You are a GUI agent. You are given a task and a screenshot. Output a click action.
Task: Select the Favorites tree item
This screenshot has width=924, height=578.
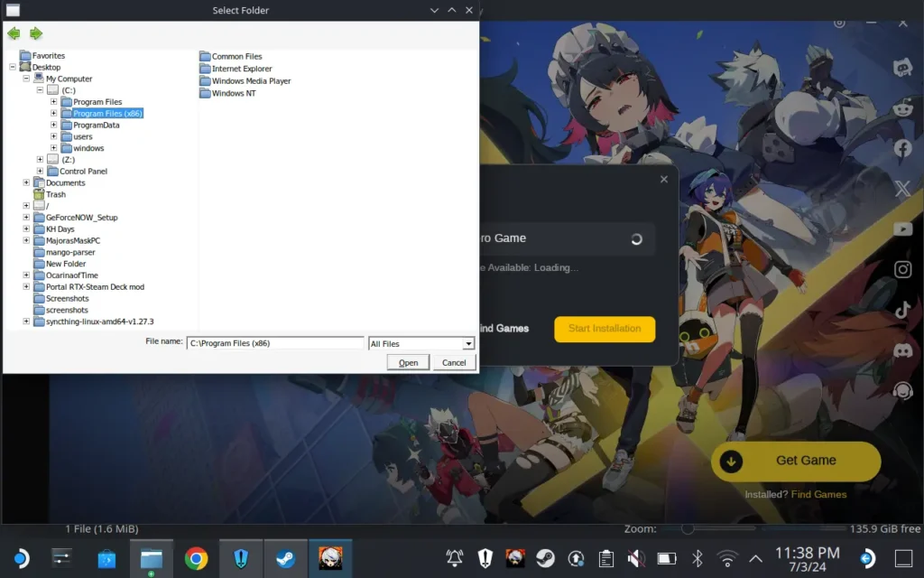[x=49, y=55]
